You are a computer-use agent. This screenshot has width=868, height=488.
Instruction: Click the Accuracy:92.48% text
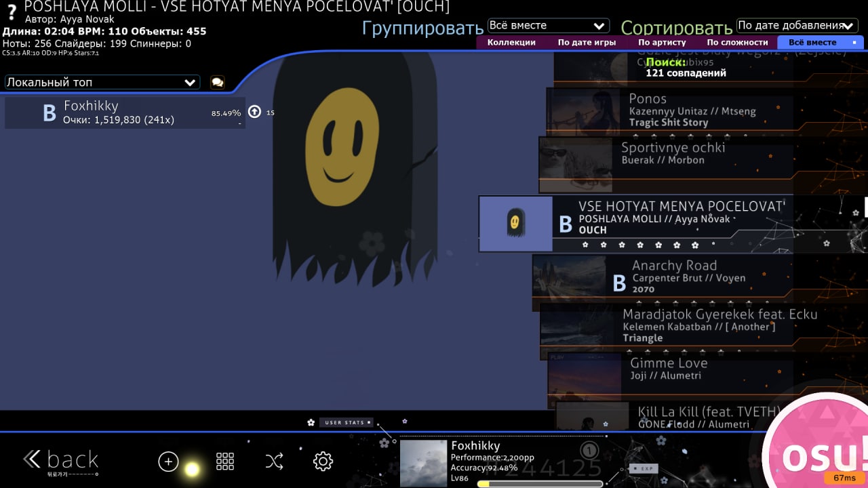(x=484, y=468)
